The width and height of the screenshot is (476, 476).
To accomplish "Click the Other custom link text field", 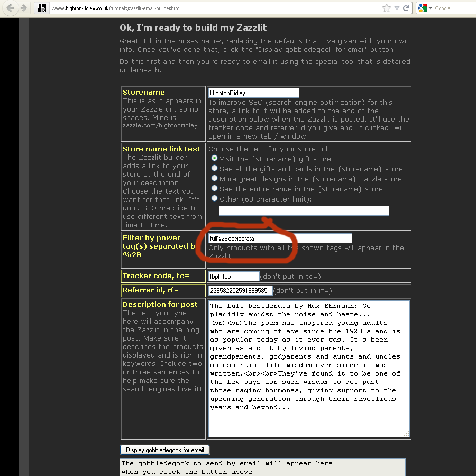I will pyautogui.click(x=304, y=210).
